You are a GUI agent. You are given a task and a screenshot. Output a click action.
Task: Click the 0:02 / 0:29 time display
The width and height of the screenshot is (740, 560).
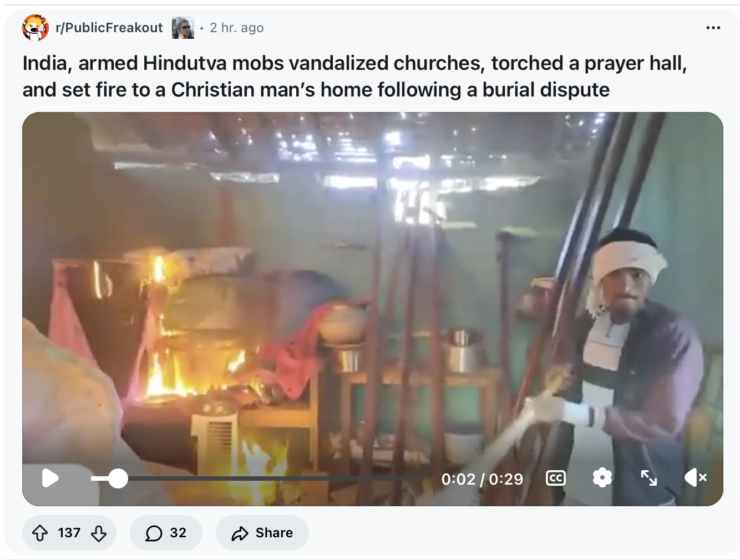coord(482,479)
